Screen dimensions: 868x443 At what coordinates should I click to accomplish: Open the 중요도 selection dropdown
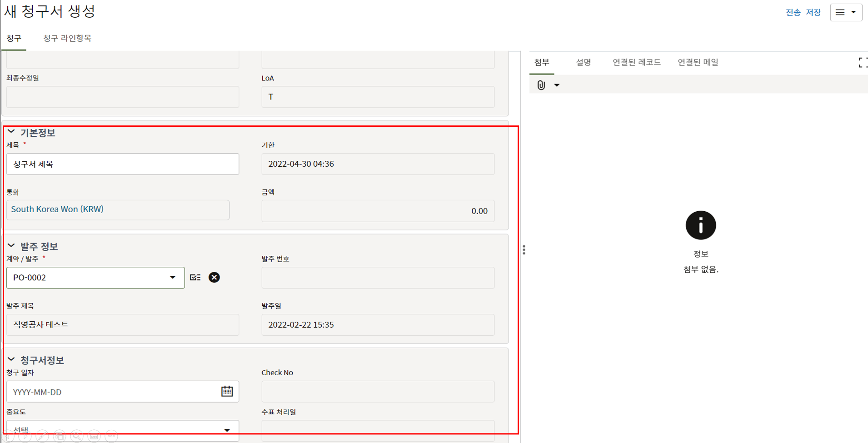click(x=227, y=430)
